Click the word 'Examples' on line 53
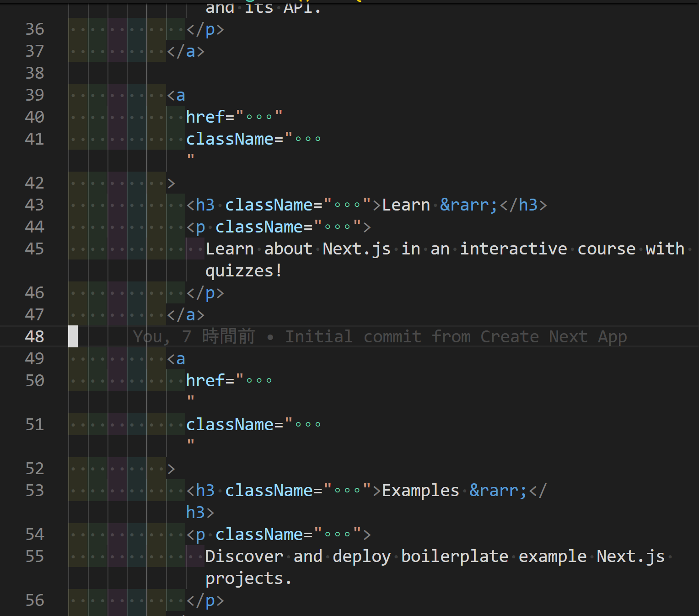This screenshot has height=616, width=699. (x=420, y=491)
